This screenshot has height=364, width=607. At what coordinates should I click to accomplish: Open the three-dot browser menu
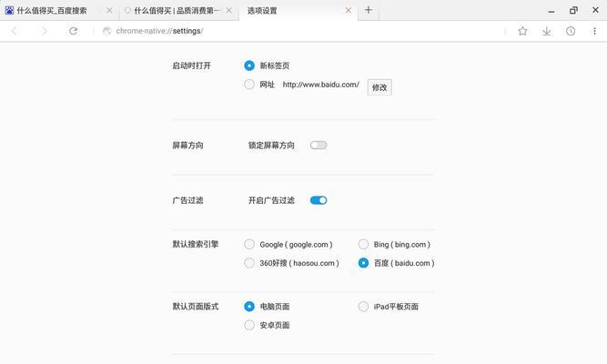coord(594,31)
